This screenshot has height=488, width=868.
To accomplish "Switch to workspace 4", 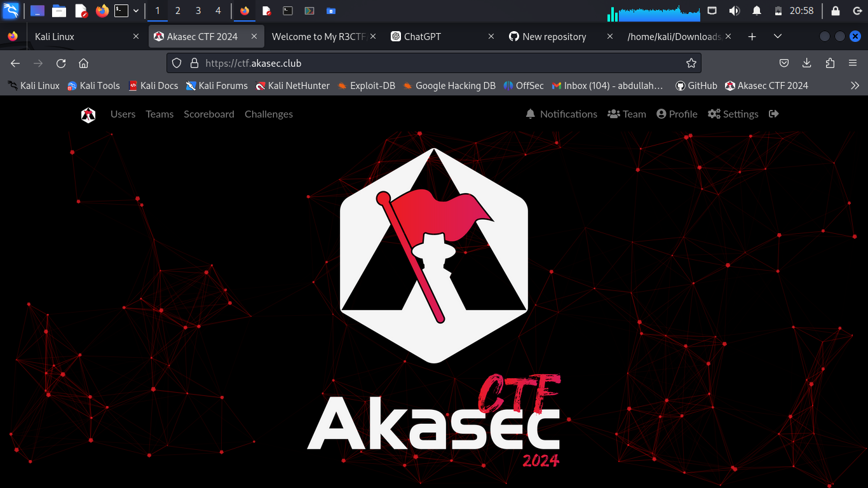I will (219, 11).
